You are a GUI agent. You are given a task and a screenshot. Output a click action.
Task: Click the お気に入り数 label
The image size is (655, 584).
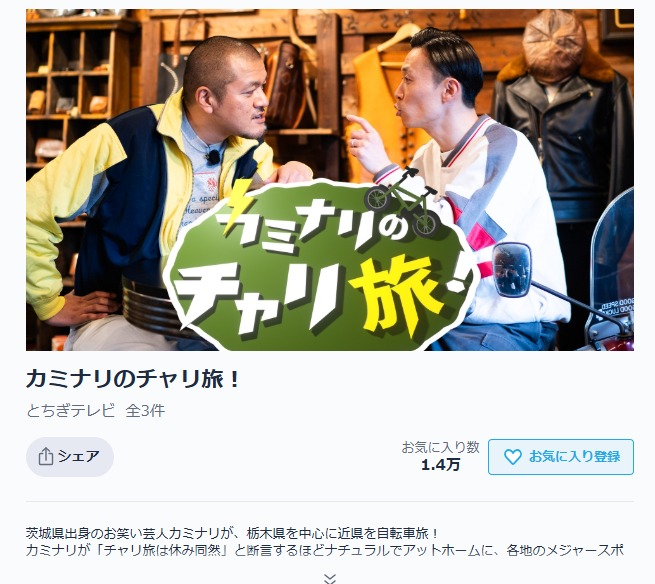pos(440,447)
